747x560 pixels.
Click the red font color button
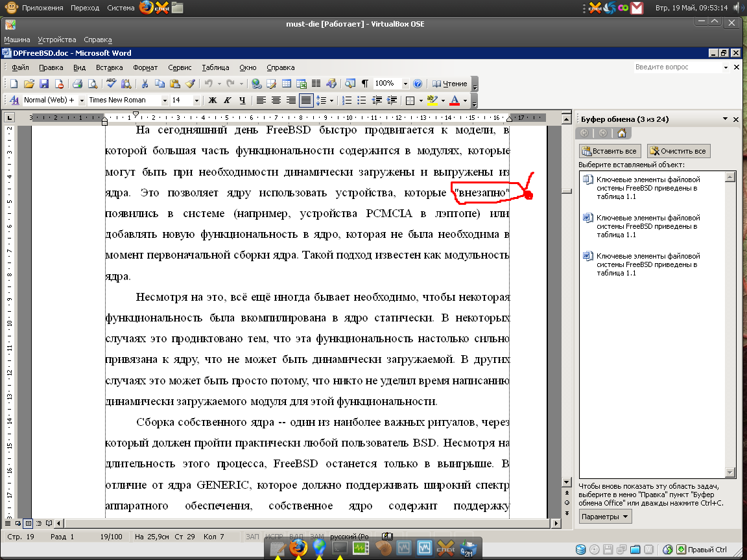(455, 100)
